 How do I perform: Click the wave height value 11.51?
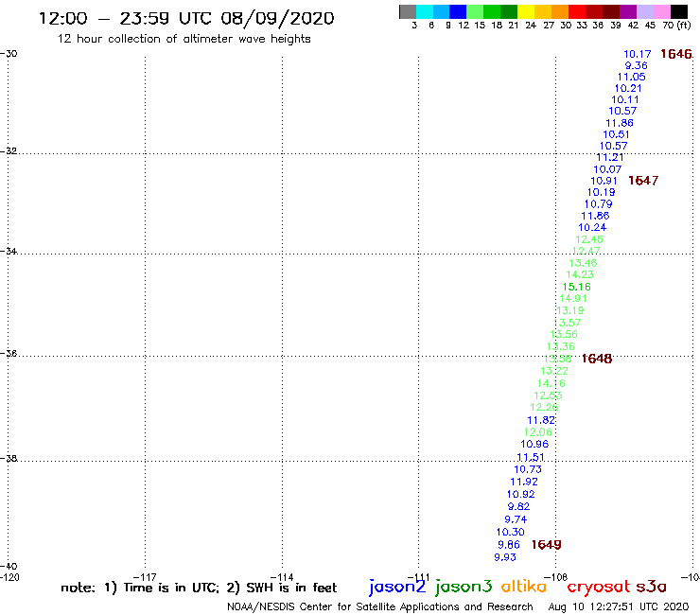(x=531, y=457)
